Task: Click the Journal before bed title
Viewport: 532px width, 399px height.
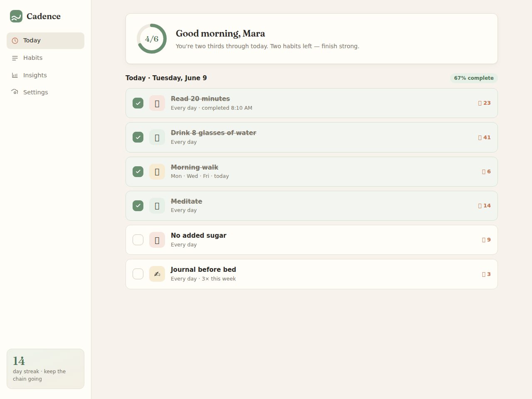Action: 203,270
